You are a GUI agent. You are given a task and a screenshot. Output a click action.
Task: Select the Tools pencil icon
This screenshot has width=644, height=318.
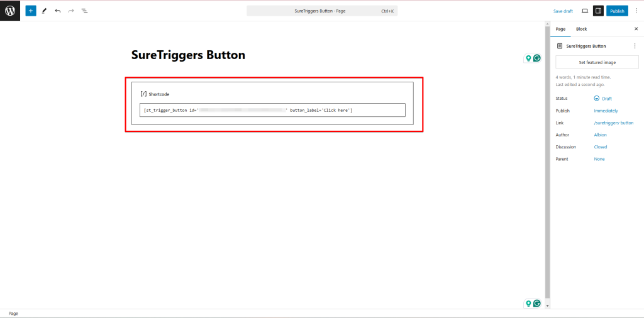(44, 11)
